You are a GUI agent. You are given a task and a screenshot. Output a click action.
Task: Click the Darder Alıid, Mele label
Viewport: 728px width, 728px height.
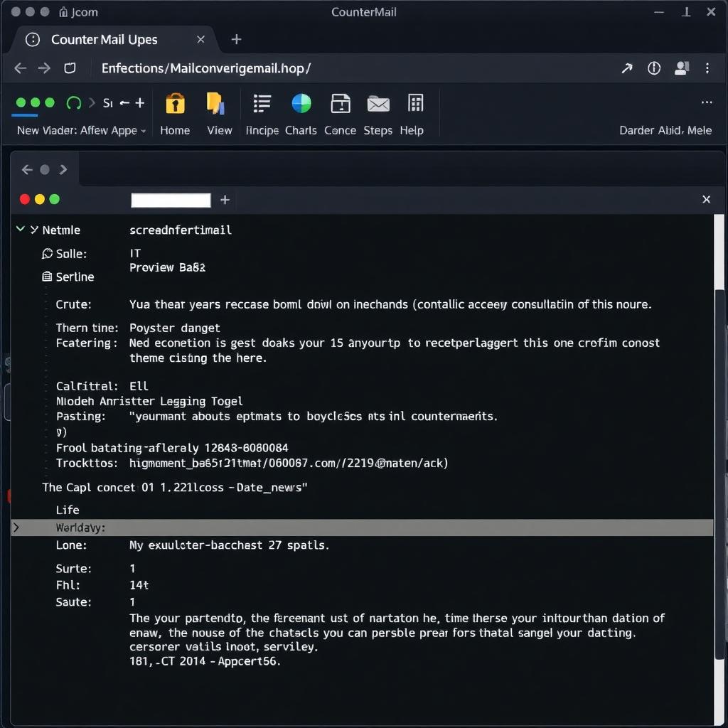pyautogui.click(x=665, y=131)
